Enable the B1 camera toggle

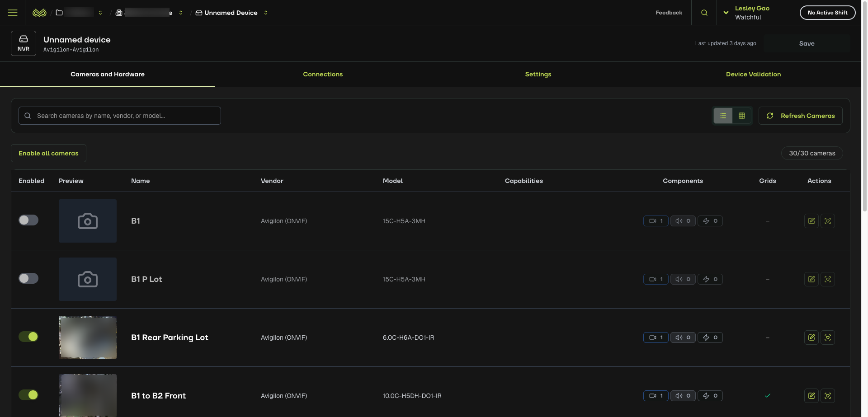28,220
